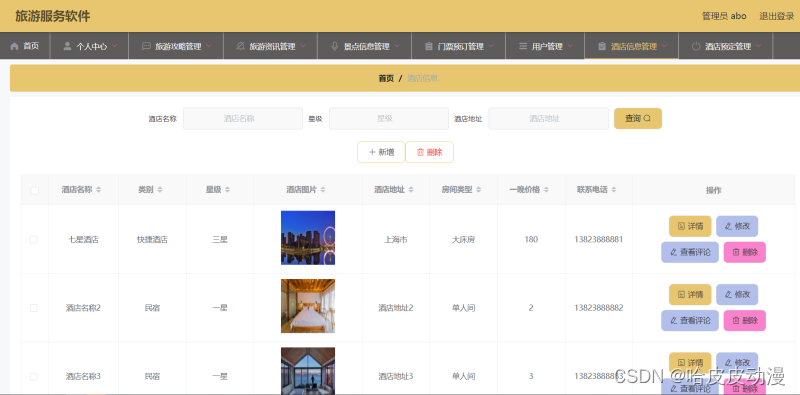800x395 pixels.
Task: Click the detail icon in 七星酒店 row 详情 button
Action: (x=681, y=226)
